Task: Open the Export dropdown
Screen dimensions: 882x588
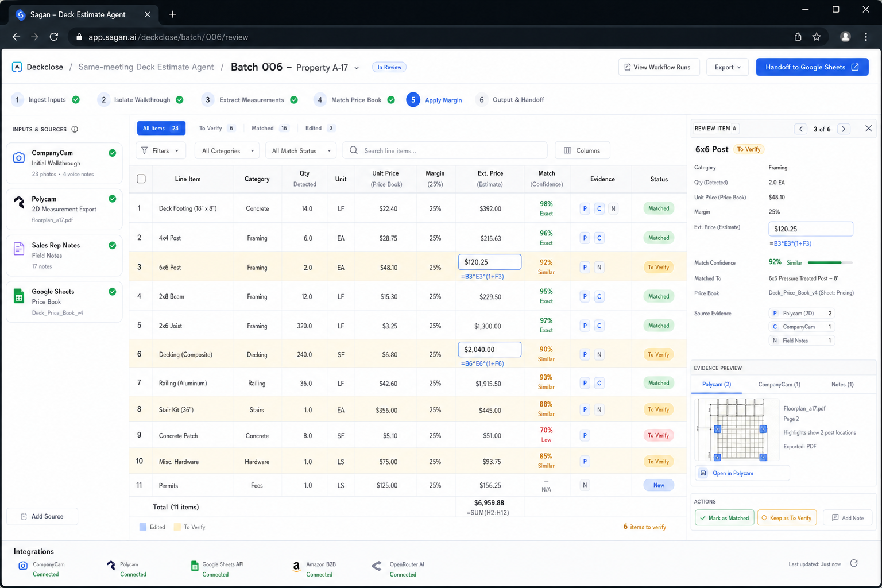Action: click(x=728, y=67)
